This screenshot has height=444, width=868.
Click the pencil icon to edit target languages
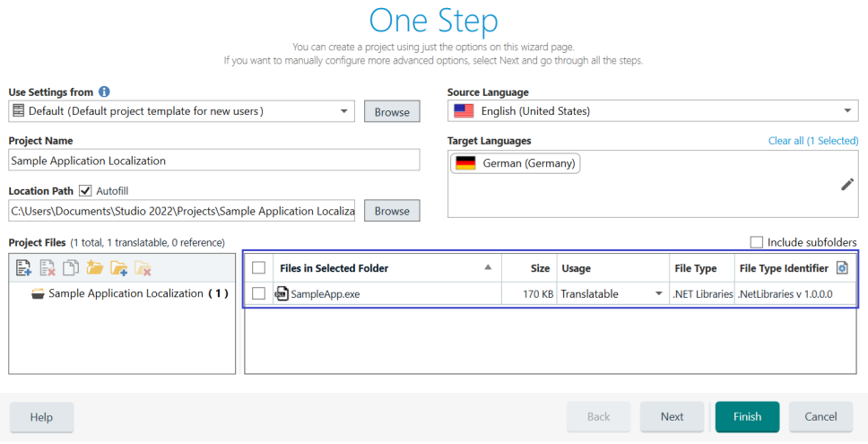coord(847,185)
